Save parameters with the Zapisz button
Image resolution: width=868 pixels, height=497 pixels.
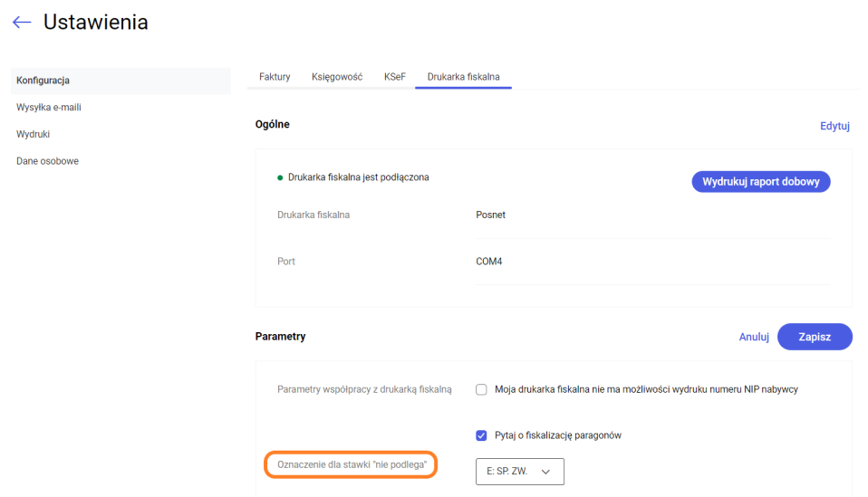point(815,337)
